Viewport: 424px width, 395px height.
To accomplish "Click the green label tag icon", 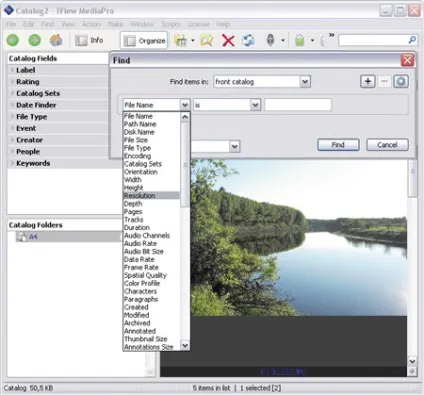I will [300, 40].
